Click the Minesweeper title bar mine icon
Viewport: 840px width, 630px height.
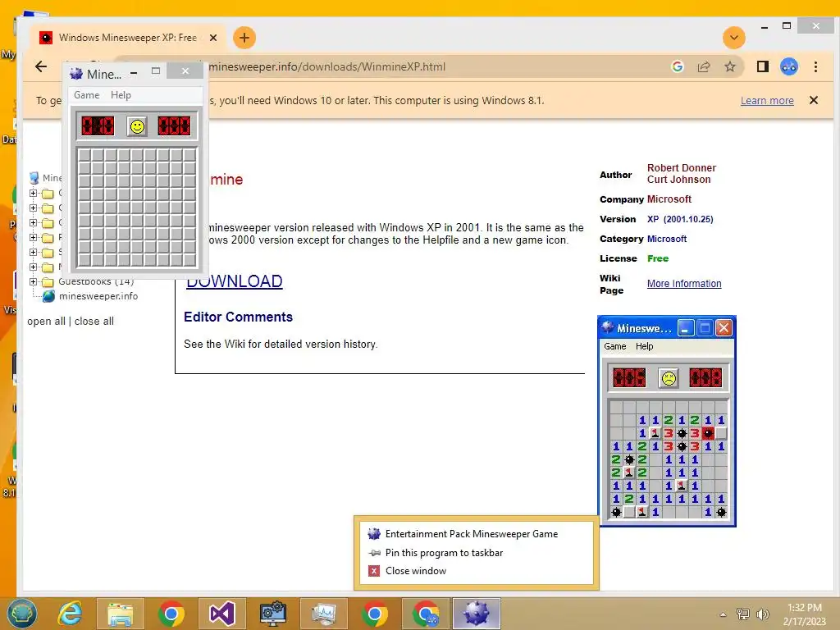76,74
